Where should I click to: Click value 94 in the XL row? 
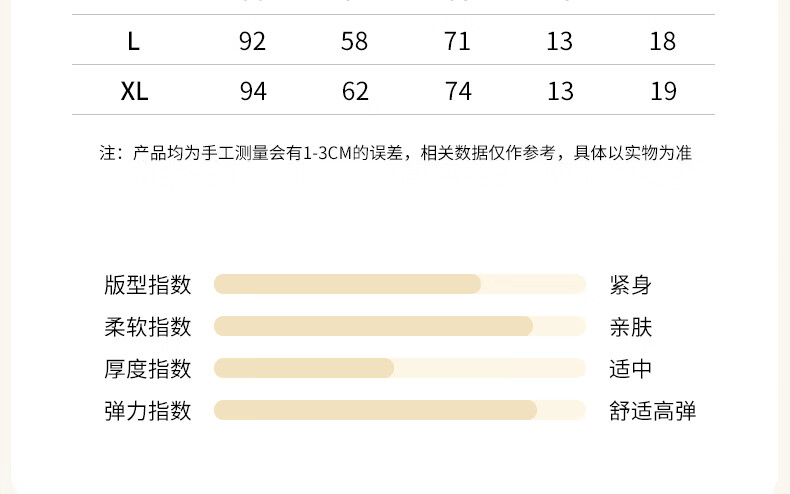click(x=253, y=92)
